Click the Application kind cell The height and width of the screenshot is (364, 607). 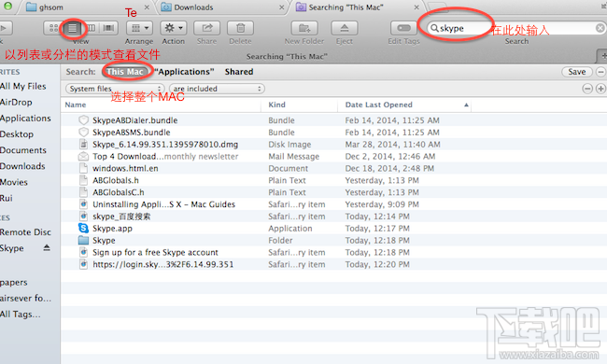pos(290,229)
